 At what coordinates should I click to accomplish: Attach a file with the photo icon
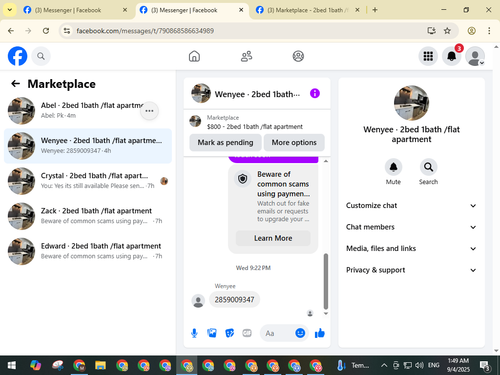(212, 333)
